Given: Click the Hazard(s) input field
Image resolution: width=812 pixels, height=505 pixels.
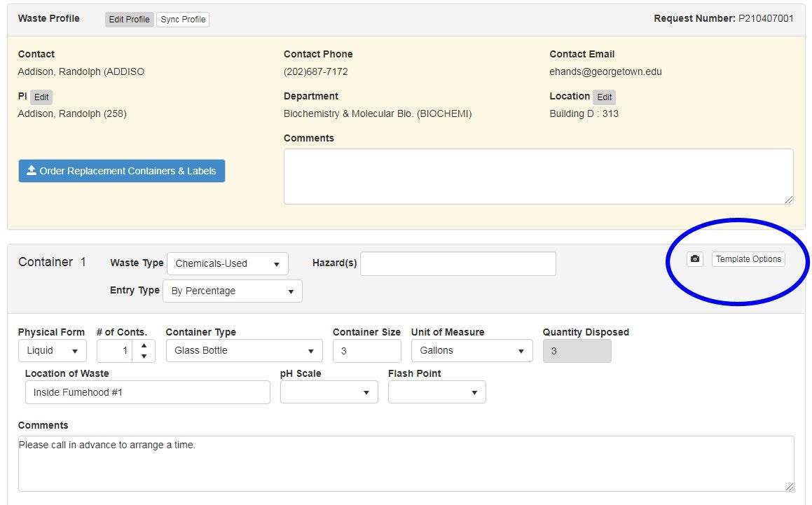Looking at the screenshot, I should coord(458,263).
